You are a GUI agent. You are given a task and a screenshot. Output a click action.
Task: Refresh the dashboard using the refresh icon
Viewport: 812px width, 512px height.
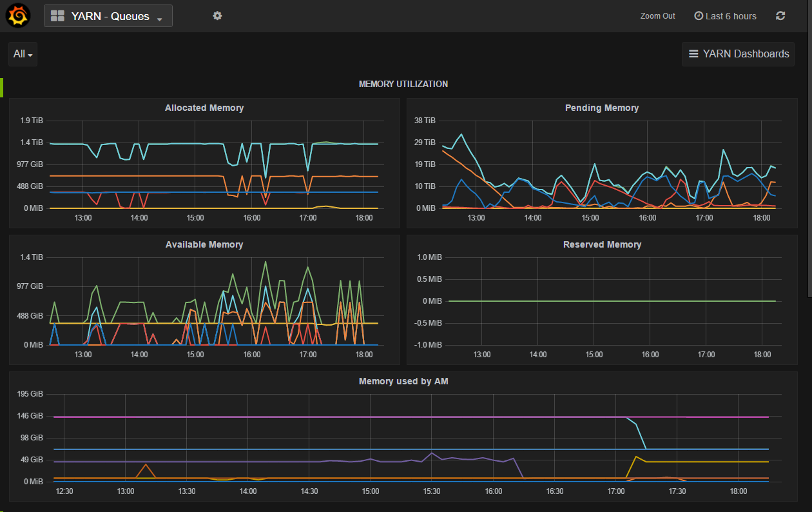pos(780,15)
